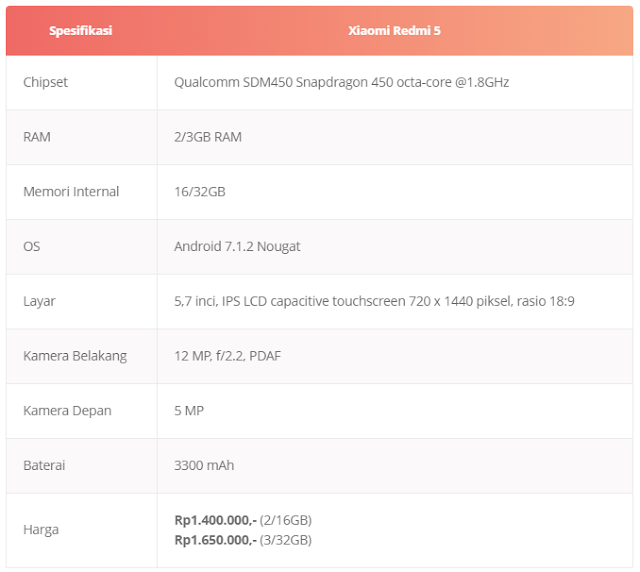
Task: Click the '3300 mAh' battery value
Action: coord(204,465)
